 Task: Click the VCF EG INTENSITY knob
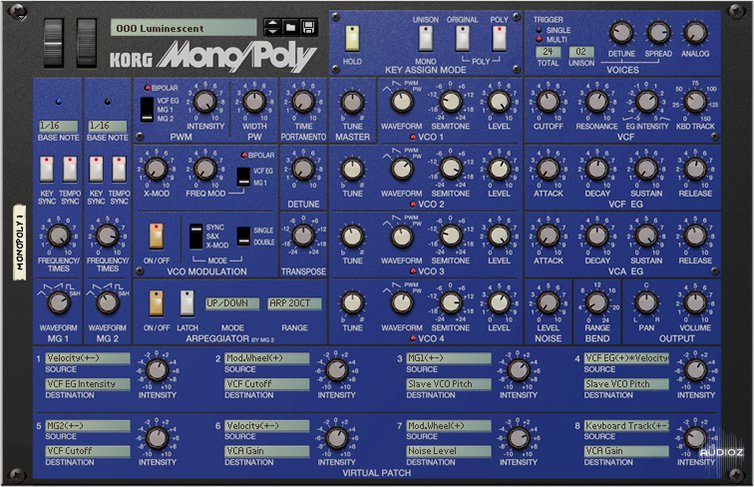pyautogui.click(x=646, y=101)
